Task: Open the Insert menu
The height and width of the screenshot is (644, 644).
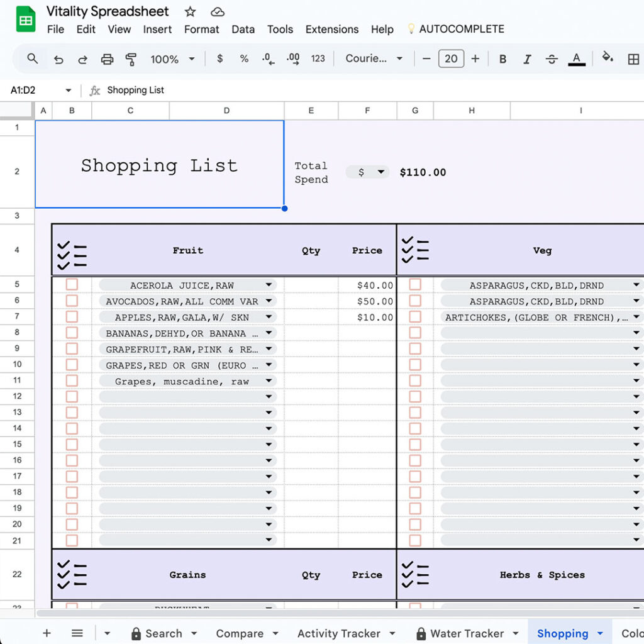Action: tap(157, 30)
